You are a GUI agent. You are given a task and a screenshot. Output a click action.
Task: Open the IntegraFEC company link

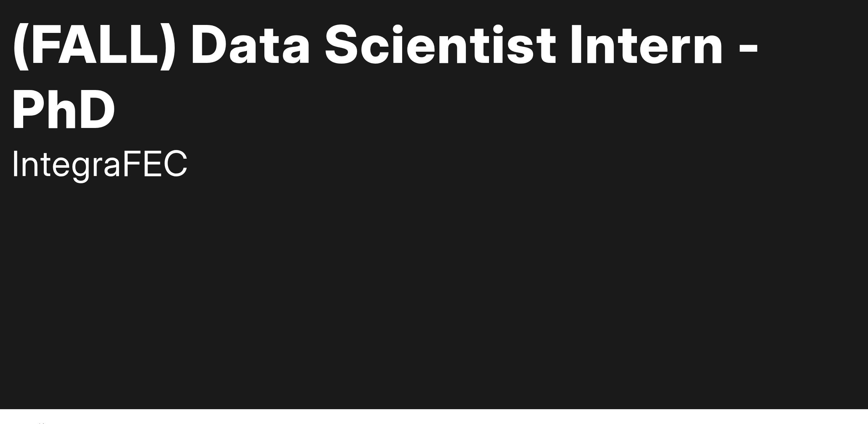(100, 165)
